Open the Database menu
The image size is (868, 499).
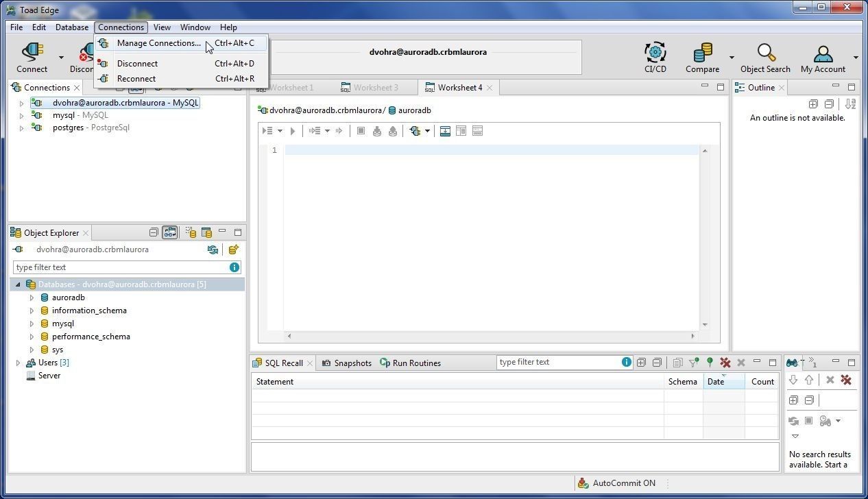click(72, 27)
